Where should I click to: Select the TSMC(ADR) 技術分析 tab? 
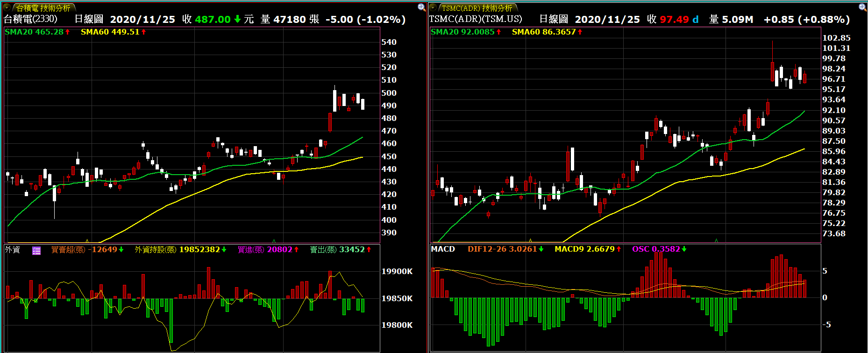[x=477, y=8]
